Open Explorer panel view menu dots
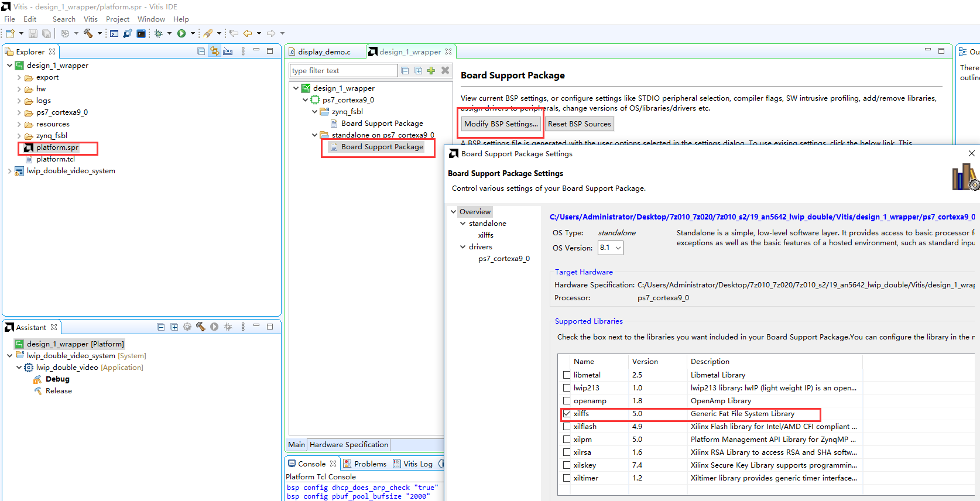Viewport: 980px width, 501px height. (243, 52)
